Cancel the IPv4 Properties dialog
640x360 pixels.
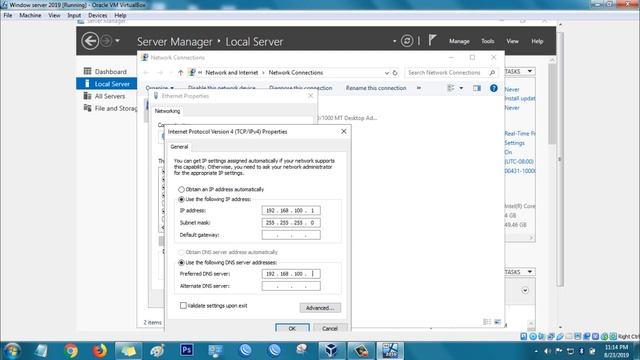pos(330,328)
